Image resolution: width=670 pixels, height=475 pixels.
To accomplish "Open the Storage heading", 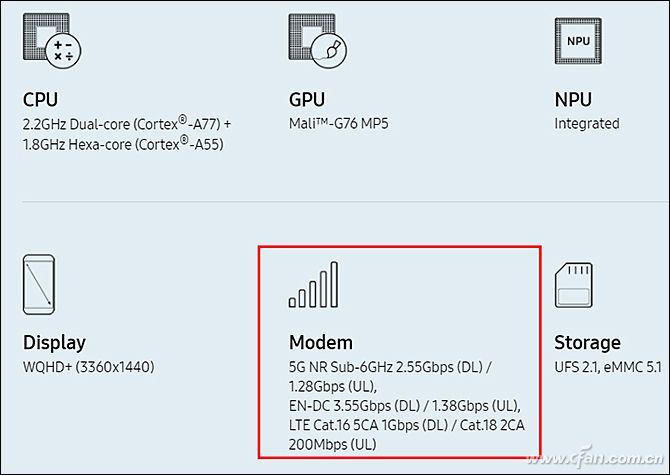I will coord(587,343).
